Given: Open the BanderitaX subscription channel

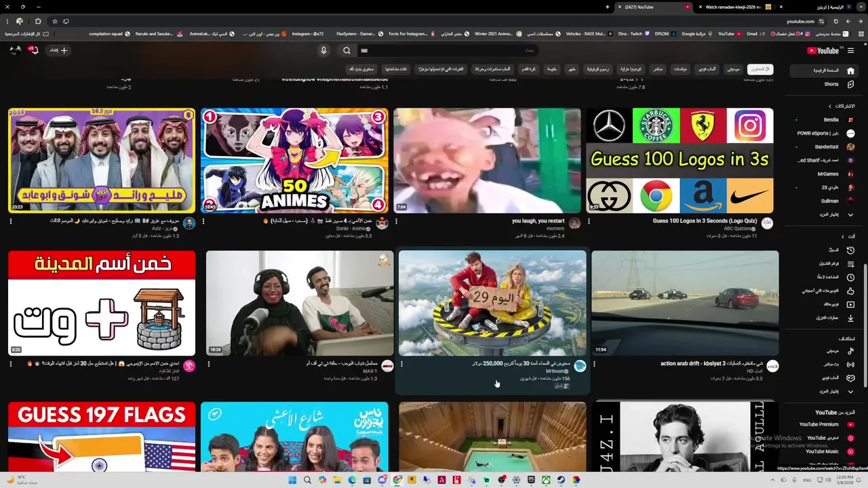Looking at the screenshot, I should pos(825,147).
